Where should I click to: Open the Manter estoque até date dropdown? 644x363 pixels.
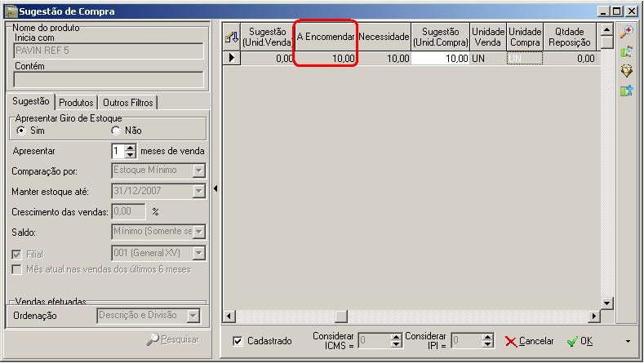click(x=199, y=191)
